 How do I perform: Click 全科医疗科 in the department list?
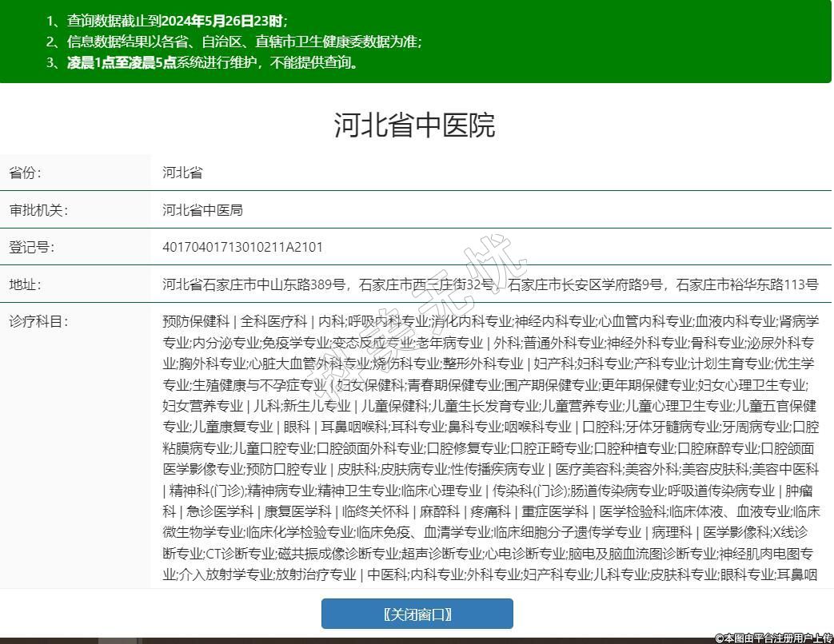click(273, 321)
